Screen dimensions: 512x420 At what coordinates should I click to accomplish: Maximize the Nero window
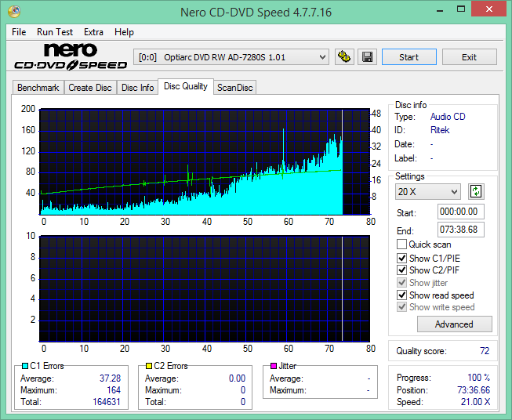click(461, 9)
